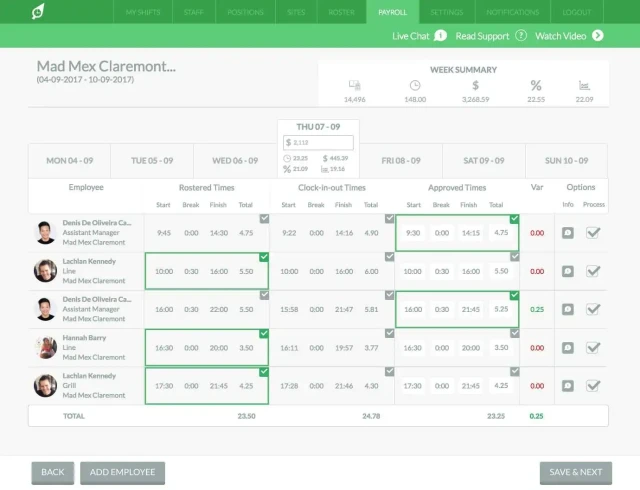640x490 pixels.
Task: Click the Read Support link text
Action: pos(482,36)
